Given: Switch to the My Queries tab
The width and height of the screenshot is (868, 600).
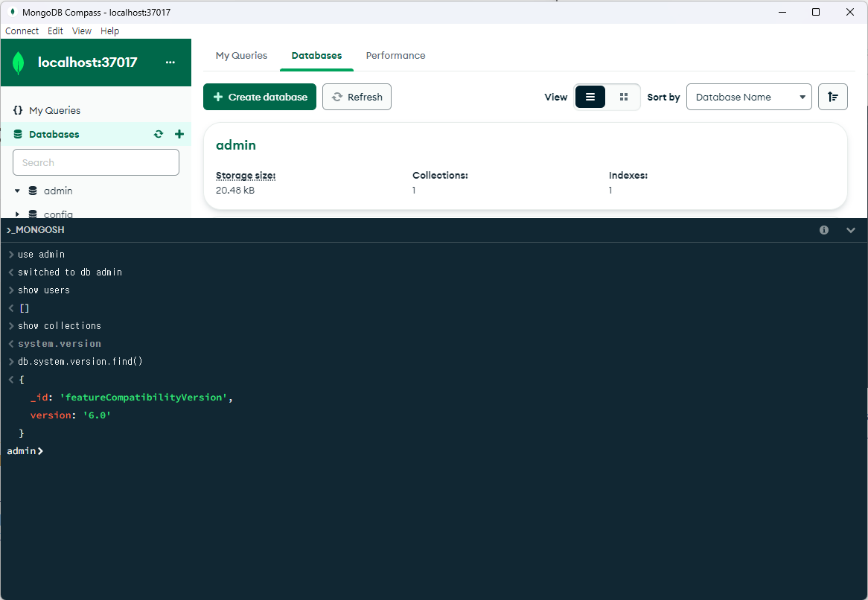Looking at the screenshot, I should pyautogui.click(x=241, y=55).
